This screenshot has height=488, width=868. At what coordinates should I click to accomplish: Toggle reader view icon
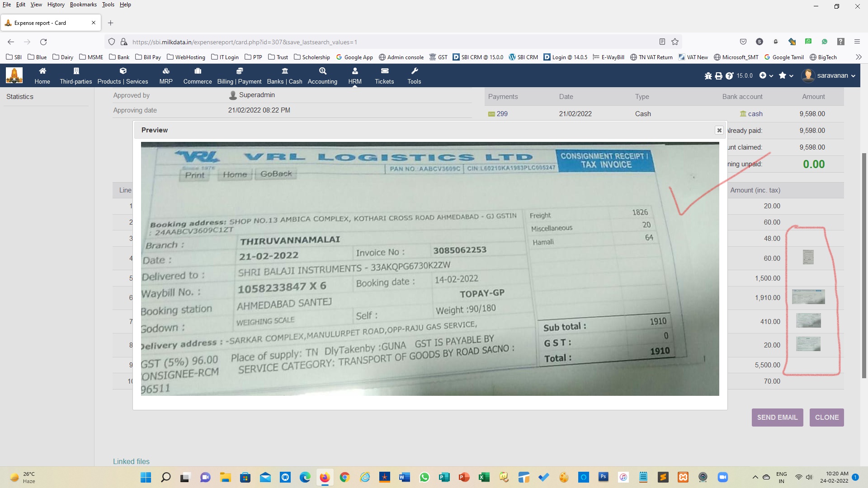pyautogui.click(x=662, y=42)
